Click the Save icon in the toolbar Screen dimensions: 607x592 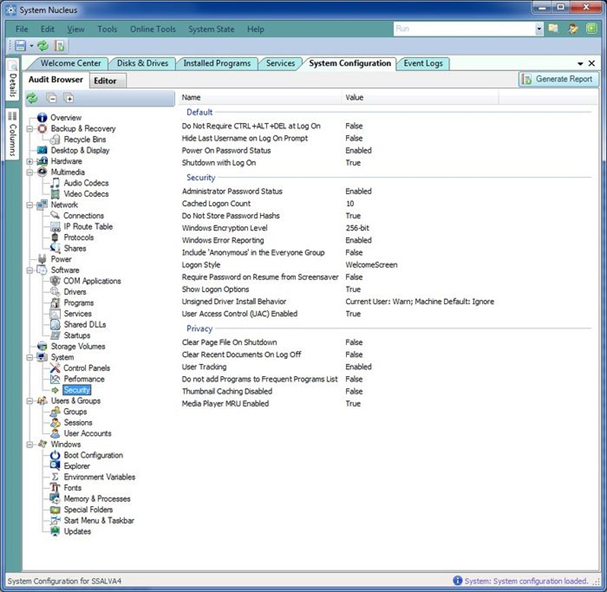click(18, 46)
